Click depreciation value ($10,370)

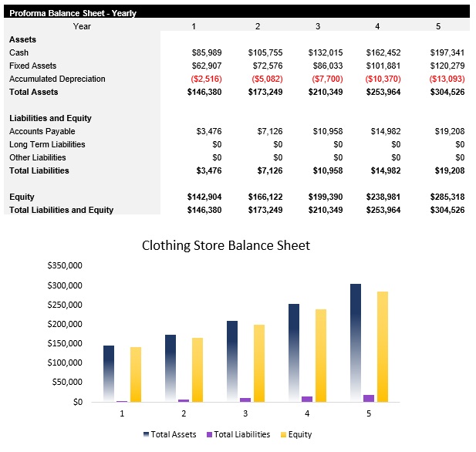pos(383,79)
